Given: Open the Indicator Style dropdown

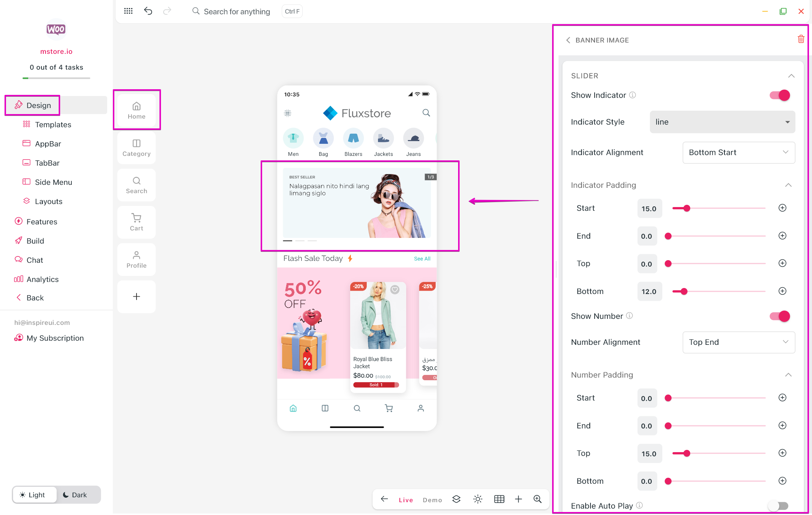Looking at the screenshot, I should (722, 122).
